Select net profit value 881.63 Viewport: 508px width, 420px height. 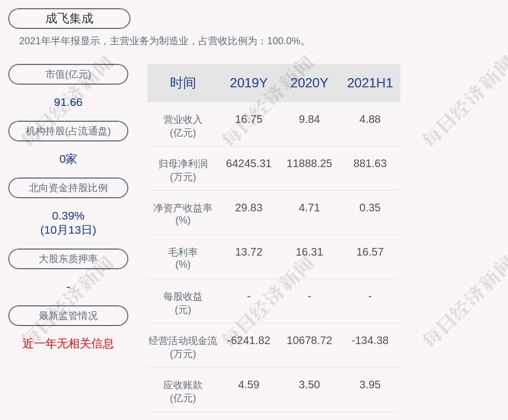tap(370, 163)
